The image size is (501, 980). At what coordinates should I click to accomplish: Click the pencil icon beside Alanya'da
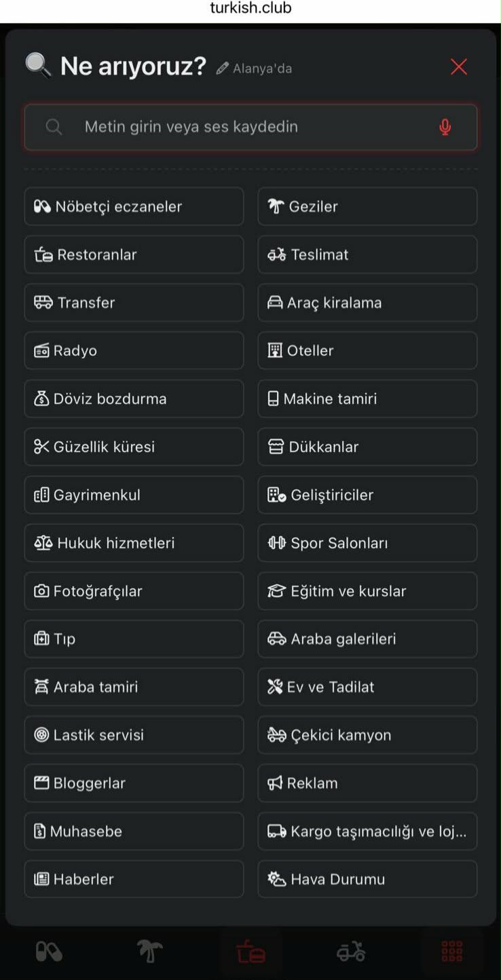coord(222,69)
